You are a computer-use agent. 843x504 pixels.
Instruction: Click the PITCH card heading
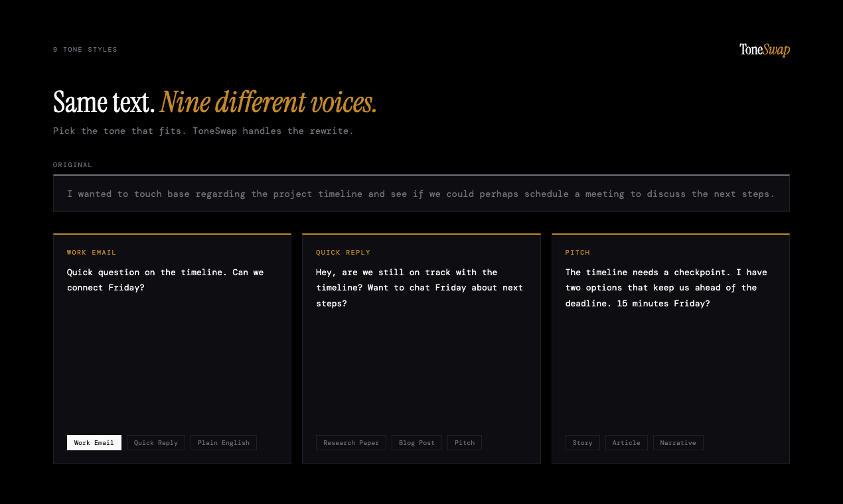click(577, 253)
